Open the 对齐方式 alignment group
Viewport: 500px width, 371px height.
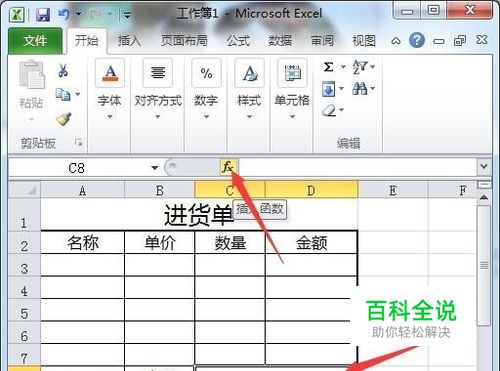click(158, 89)
